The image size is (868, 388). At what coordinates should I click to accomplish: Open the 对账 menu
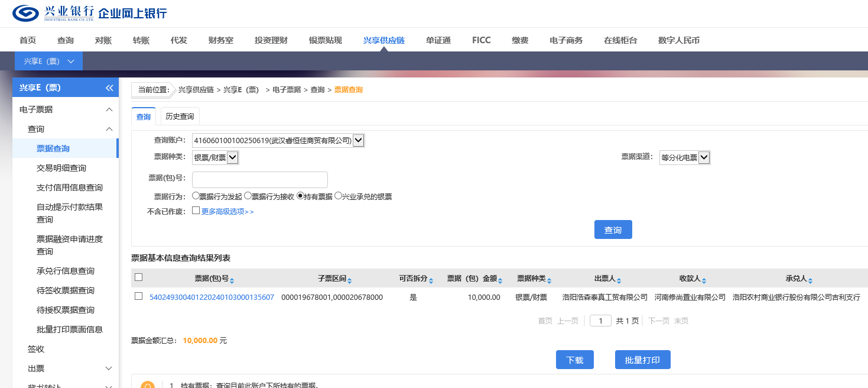103,40
